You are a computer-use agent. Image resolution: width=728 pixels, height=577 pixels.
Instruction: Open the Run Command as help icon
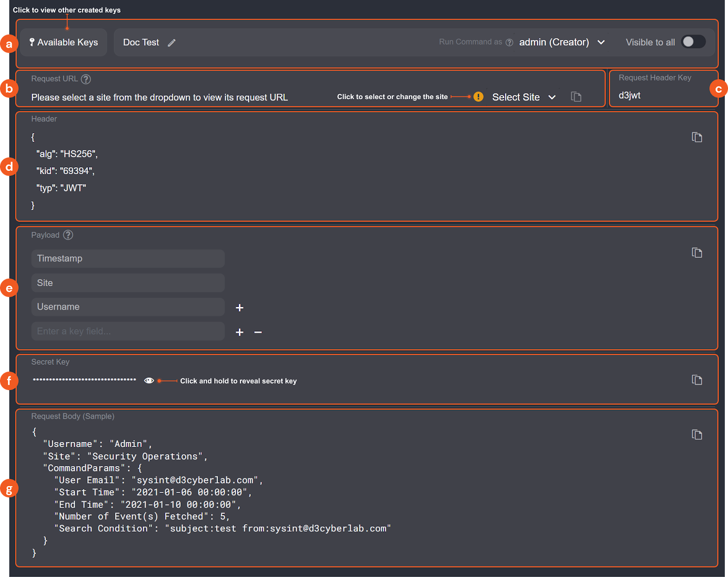pos(509,42)
